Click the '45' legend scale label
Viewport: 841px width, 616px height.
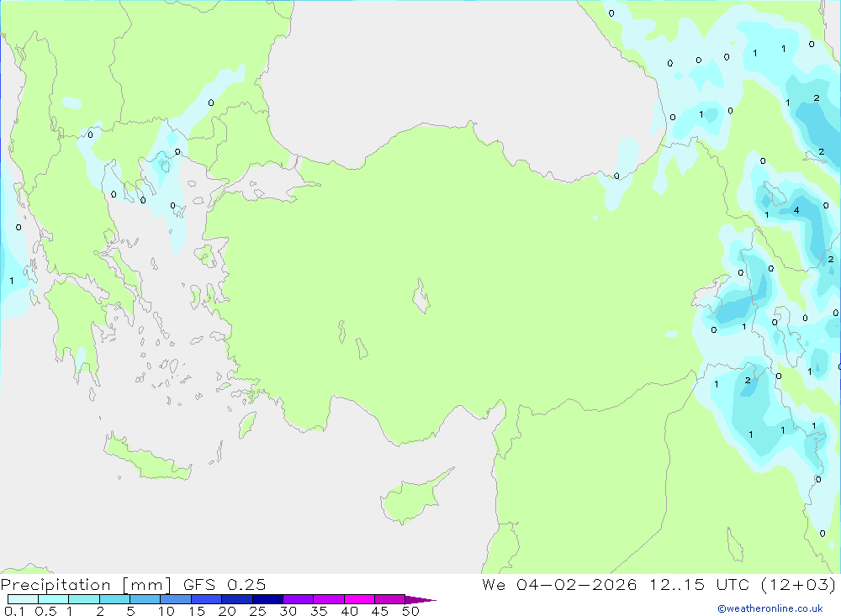click(380, 611)
